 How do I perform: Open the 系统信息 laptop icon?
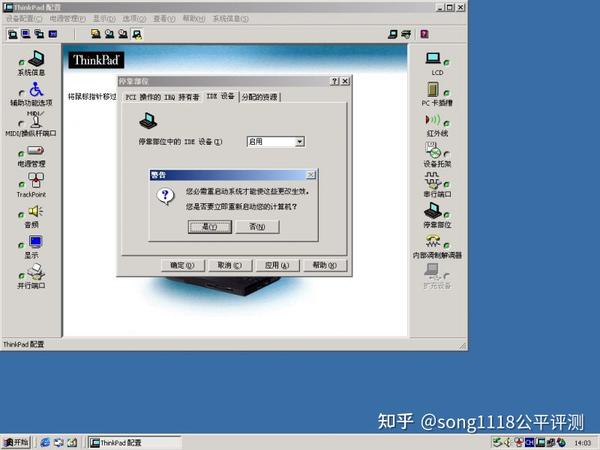tap(36, 59)
